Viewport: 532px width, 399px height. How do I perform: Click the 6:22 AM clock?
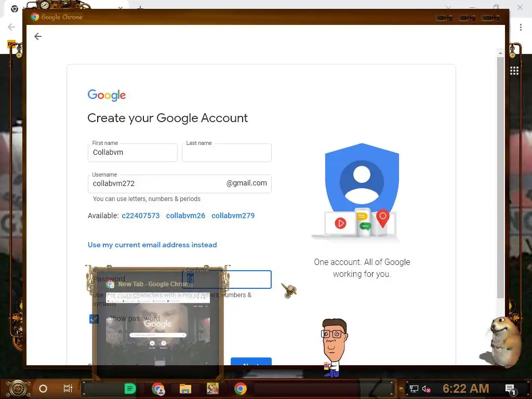[x=466, y=389]
